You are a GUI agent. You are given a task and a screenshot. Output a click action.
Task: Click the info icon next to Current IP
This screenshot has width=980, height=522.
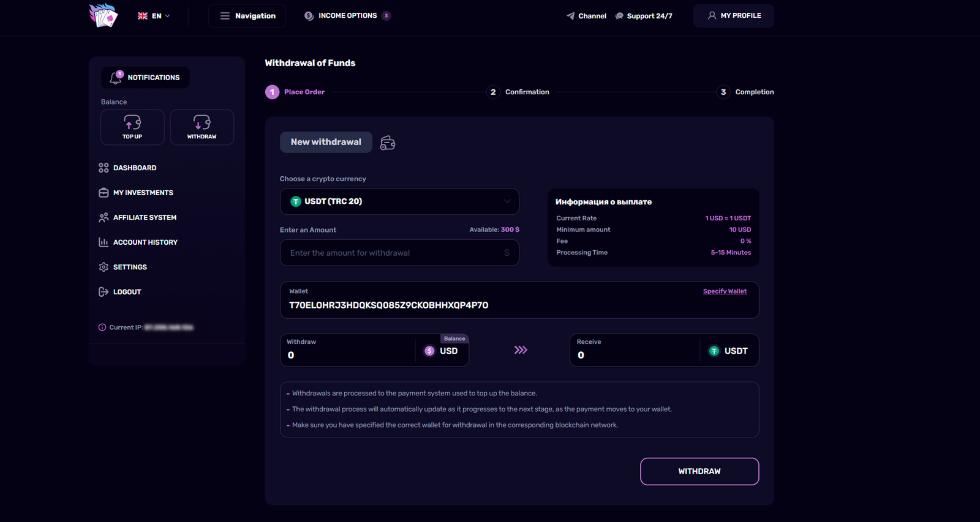coord(102,327)
